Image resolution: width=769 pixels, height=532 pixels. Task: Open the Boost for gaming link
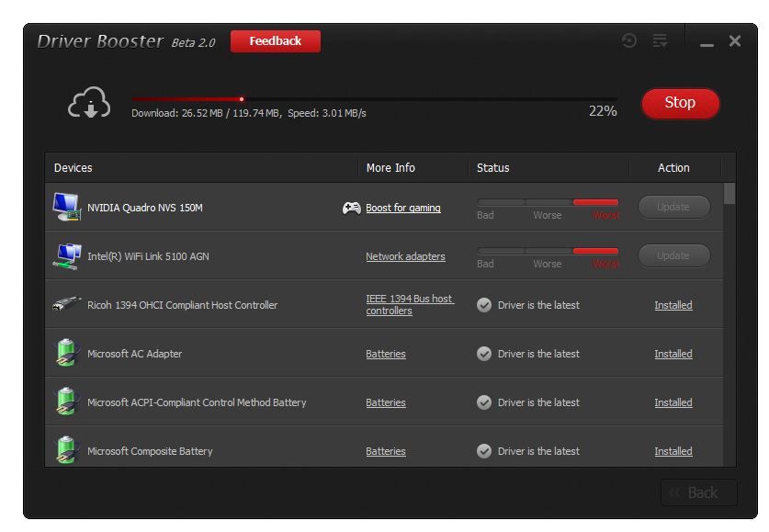[403, 208]
